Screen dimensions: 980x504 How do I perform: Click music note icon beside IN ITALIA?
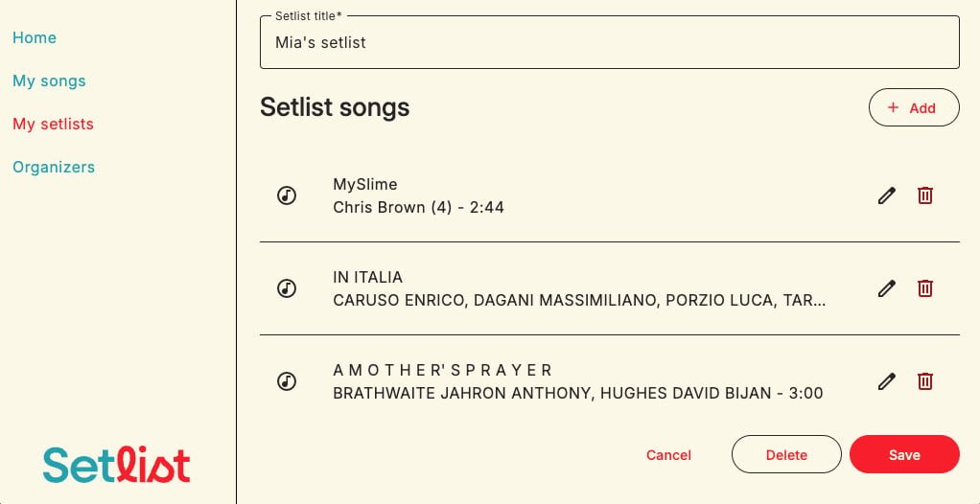pyautogui.click(x=287, y=288)
